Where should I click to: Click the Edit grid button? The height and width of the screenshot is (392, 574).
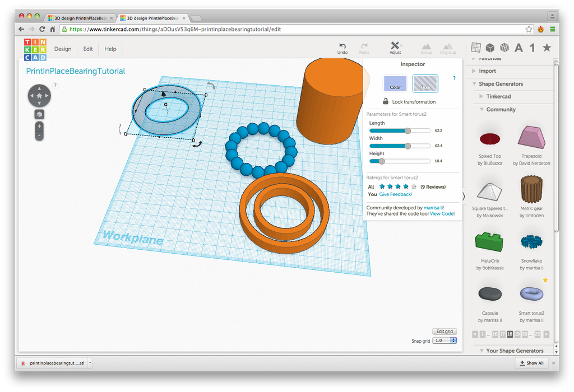coord(445,332)
